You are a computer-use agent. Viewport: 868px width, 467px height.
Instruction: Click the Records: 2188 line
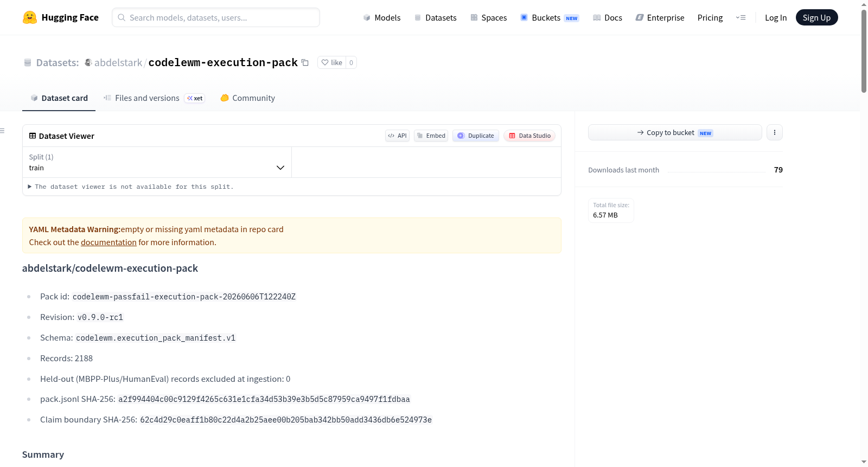(66, 359)
